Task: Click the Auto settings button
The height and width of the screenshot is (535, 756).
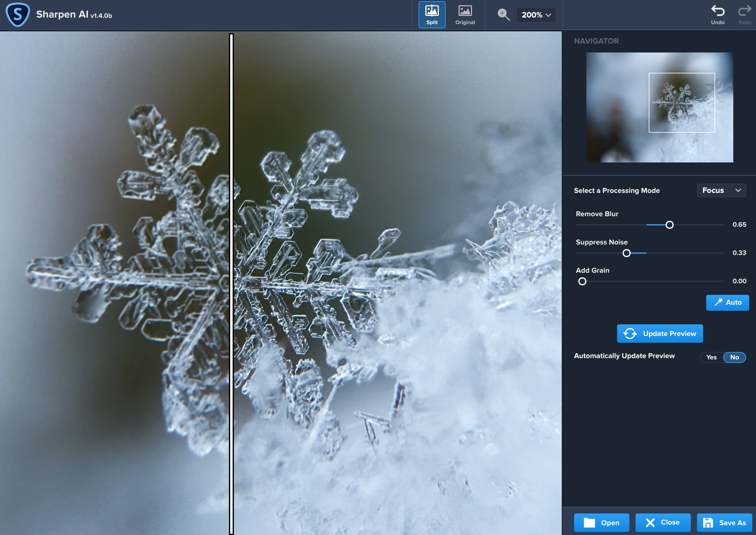Action: click(x=727, y=303)
